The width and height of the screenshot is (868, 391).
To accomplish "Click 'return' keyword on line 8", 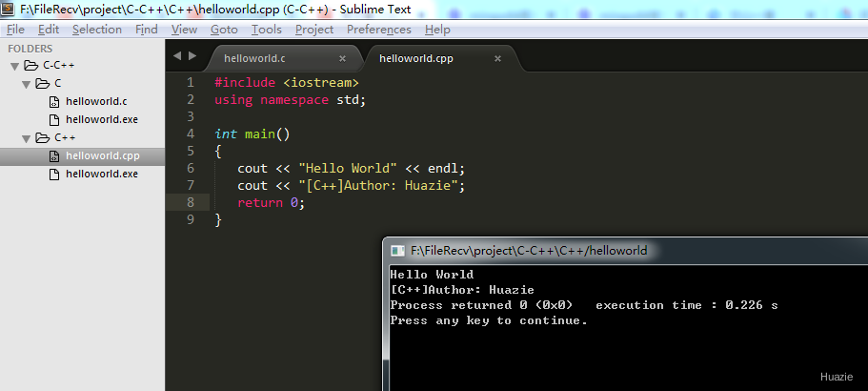I will point(260,203).
